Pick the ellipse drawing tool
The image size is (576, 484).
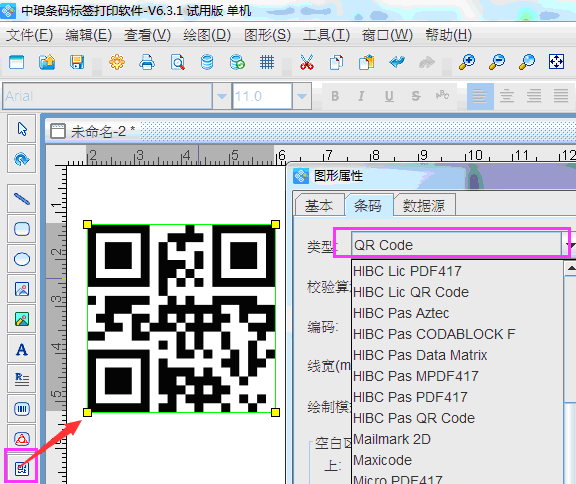[x=22, y=259]
